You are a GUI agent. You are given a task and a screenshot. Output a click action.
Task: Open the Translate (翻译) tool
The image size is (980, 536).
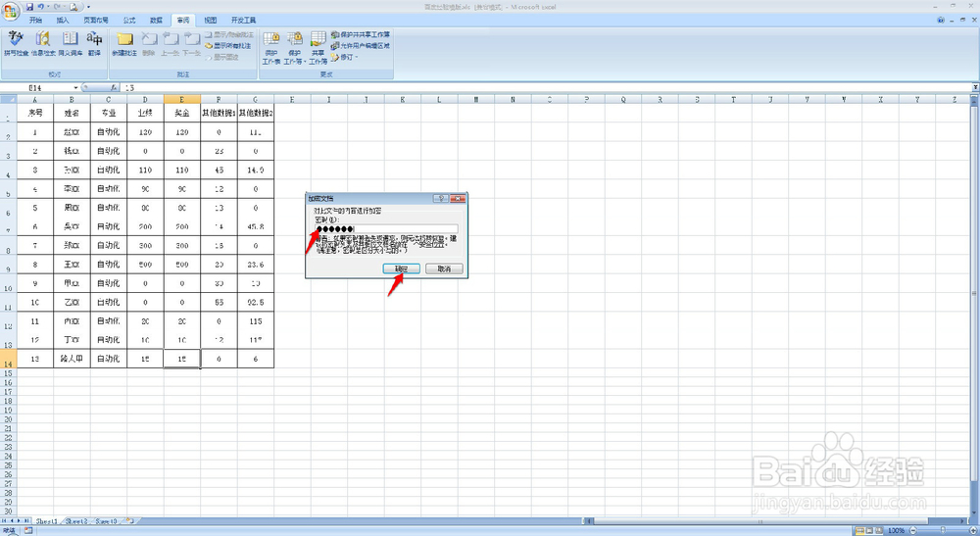94,44
